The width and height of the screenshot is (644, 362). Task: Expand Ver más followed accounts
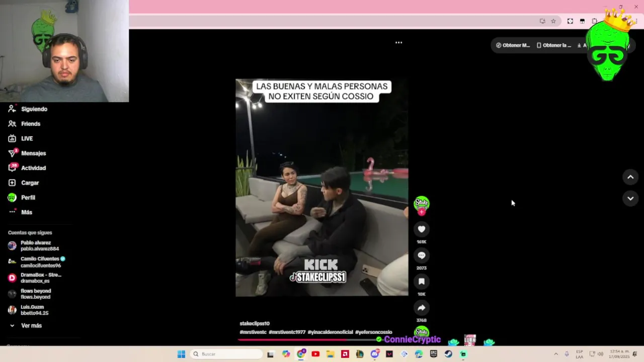[25, 326]
